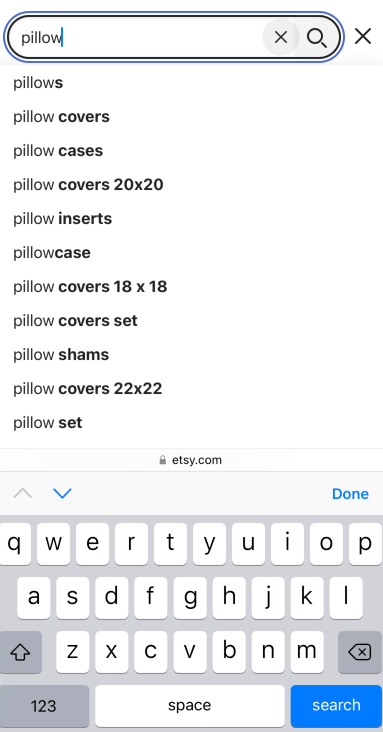Switch keyboard to 123 numbers layout
The image size is (383, 732).
[x=44, y=706]
